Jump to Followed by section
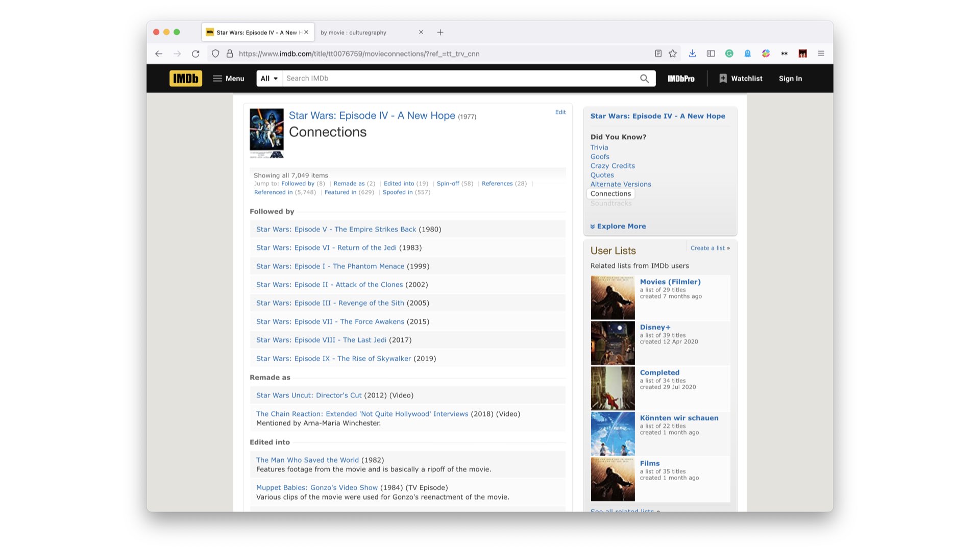The height and width of the screenshot is (551, 980). click(298, 184)
